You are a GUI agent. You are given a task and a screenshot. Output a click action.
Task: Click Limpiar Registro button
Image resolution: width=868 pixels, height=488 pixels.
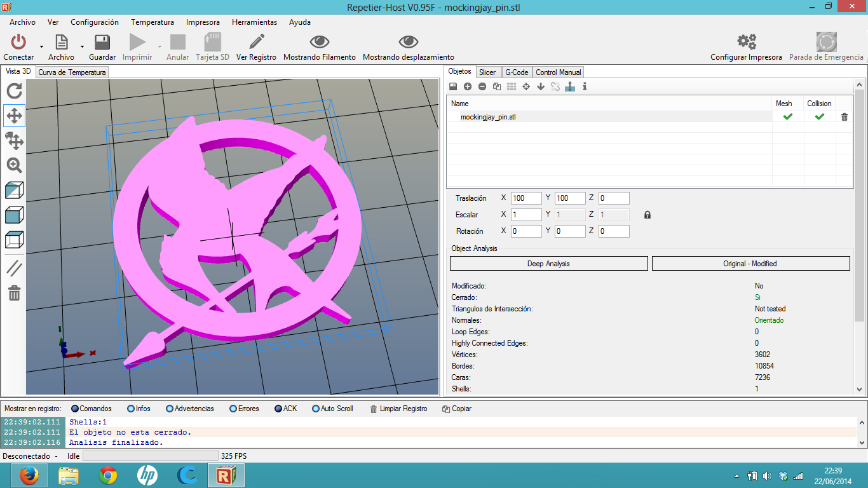point(398,409)
